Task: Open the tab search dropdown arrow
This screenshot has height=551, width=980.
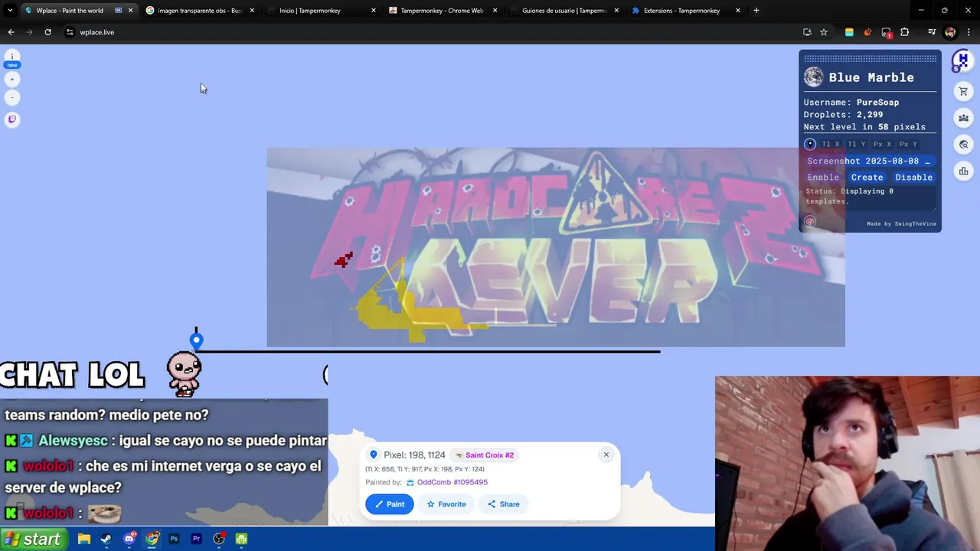Action: [10, 11]
